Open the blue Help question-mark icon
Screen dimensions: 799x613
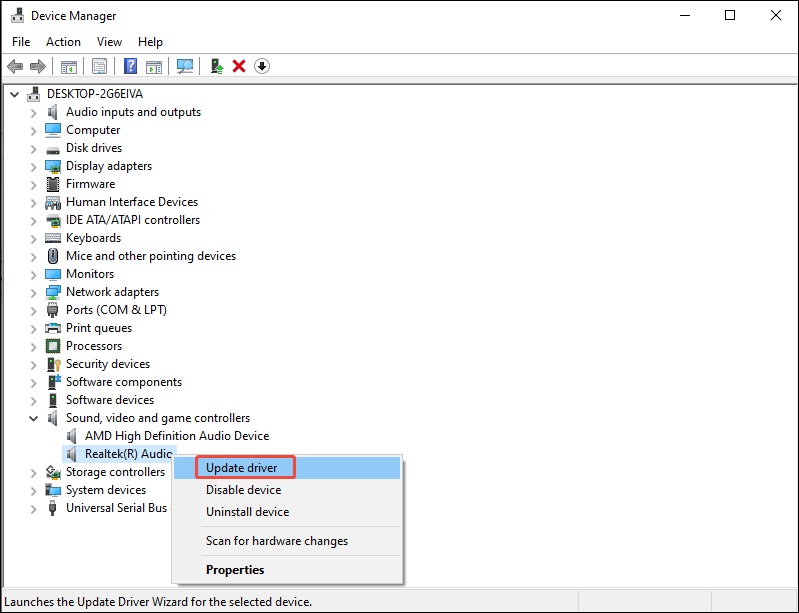[130, 66]
